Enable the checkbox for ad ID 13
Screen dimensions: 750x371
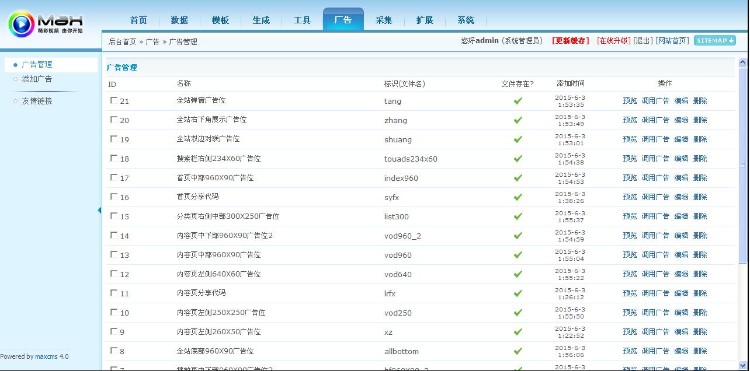[x=113, y=254]
